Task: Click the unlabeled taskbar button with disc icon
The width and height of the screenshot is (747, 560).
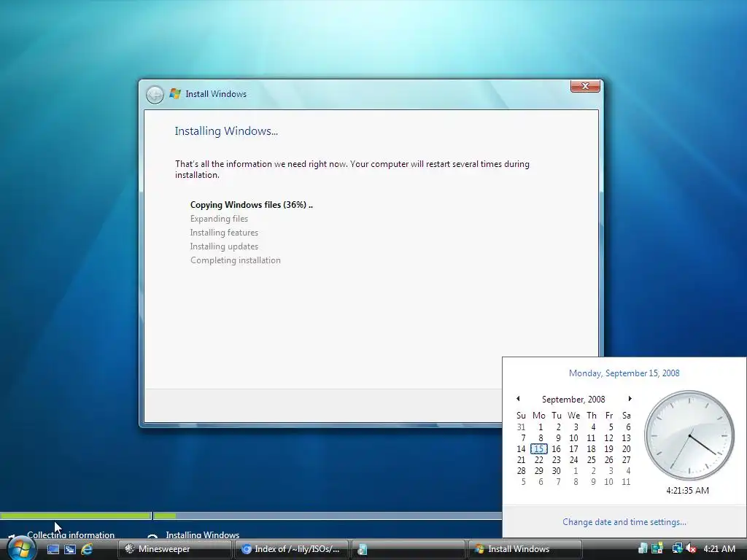Action: (408, 549)
